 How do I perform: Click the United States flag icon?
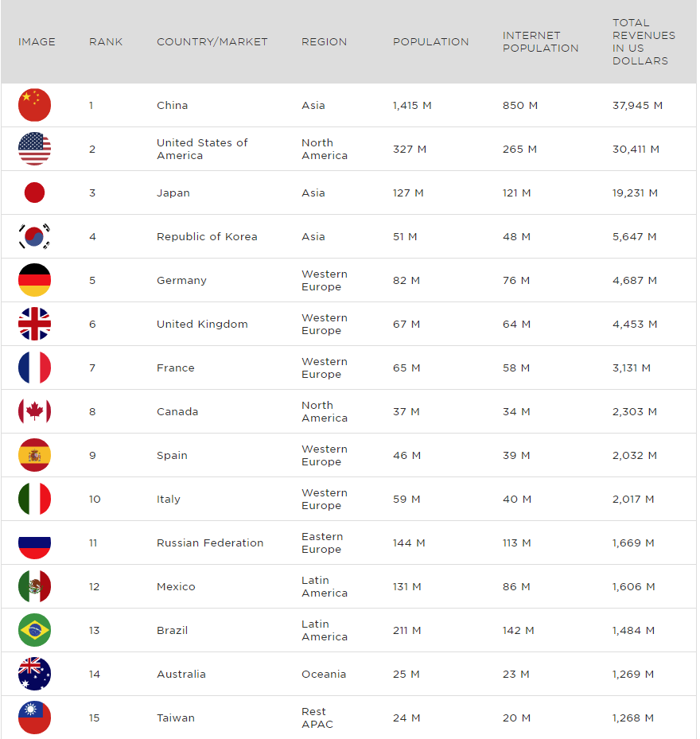[34, 149]
